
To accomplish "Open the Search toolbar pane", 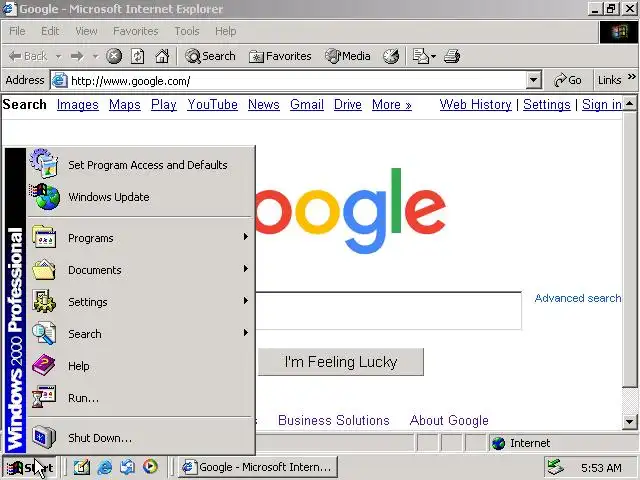I will pos(210,56).
